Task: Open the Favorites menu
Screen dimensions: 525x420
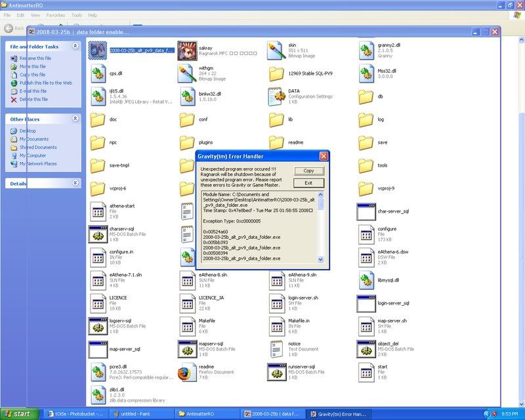Action: 55,14
